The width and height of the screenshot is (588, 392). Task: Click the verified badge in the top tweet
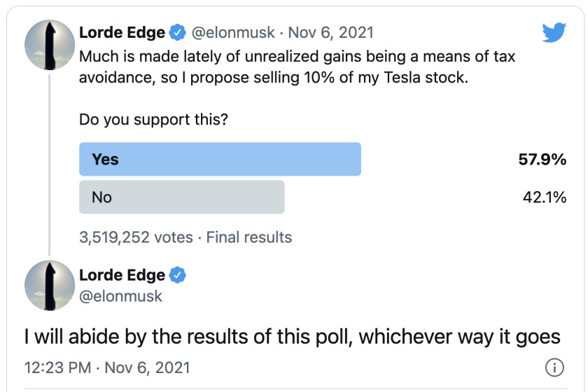click(x=178, y=32)
